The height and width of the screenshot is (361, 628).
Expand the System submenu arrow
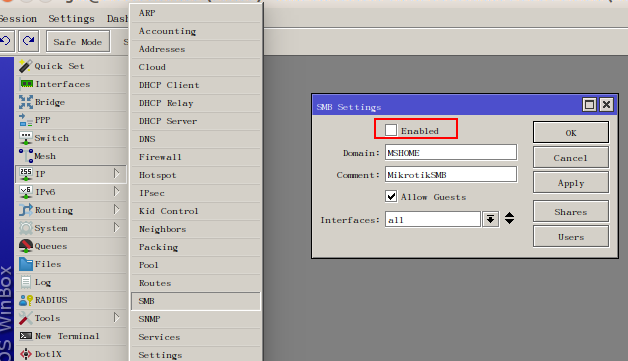point(117,228)
